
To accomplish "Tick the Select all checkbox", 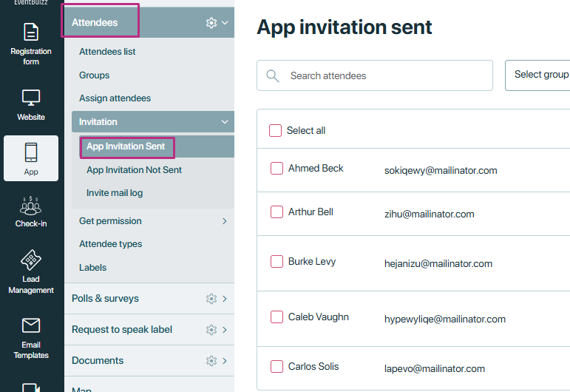I will click(x=275, y=131).
